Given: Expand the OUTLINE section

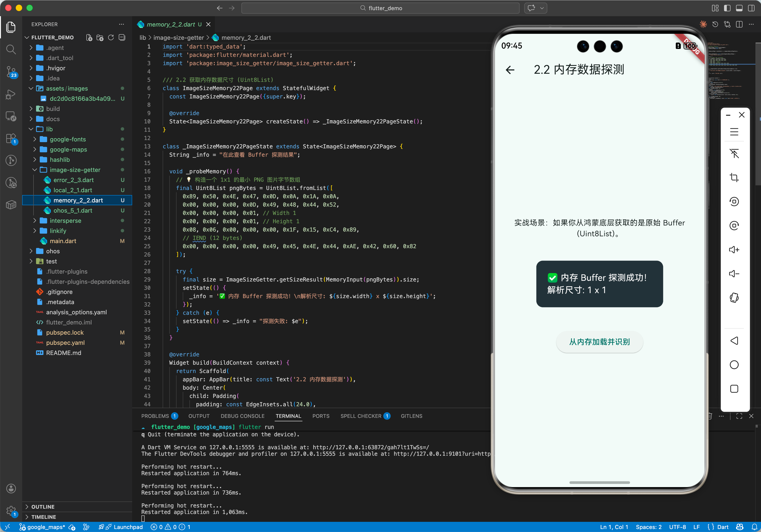Looking at the screenshot, I should pyautogui.click(x=43, y=507).
